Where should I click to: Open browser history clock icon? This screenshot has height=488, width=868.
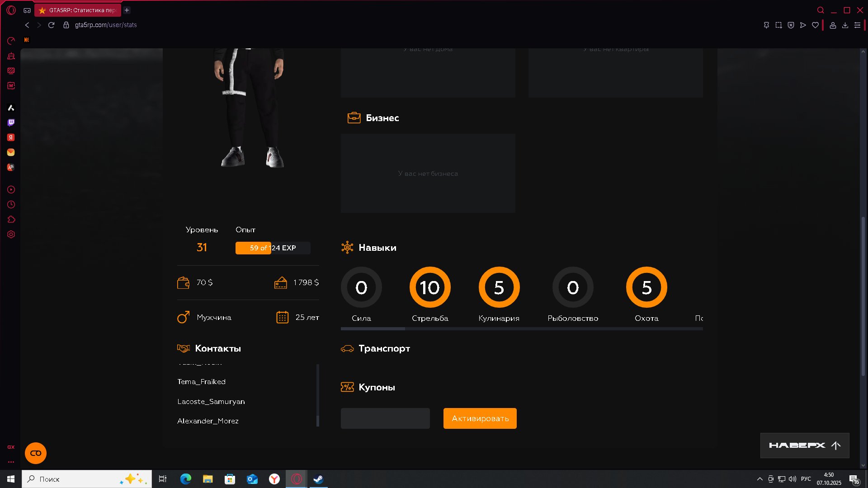click(x=11, y=205)
